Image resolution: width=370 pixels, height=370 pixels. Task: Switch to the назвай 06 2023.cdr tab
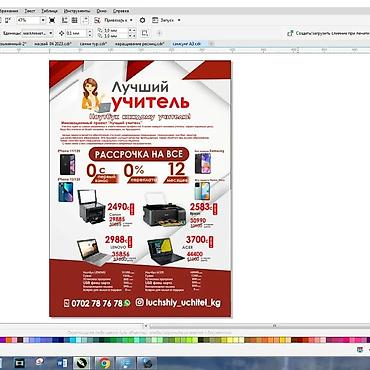pos(52,44)
